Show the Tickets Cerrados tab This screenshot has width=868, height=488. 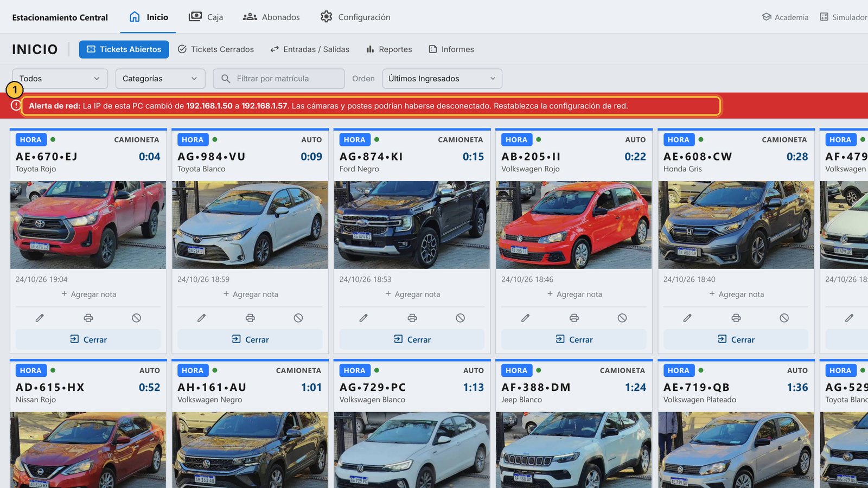216,49
